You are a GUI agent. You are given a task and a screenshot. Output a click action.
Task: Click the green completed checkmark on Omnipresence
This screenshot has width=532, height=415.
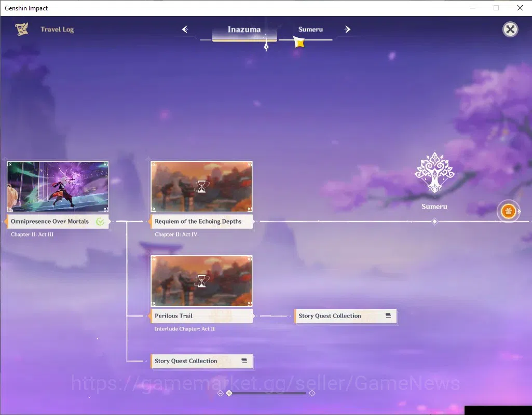100,222
